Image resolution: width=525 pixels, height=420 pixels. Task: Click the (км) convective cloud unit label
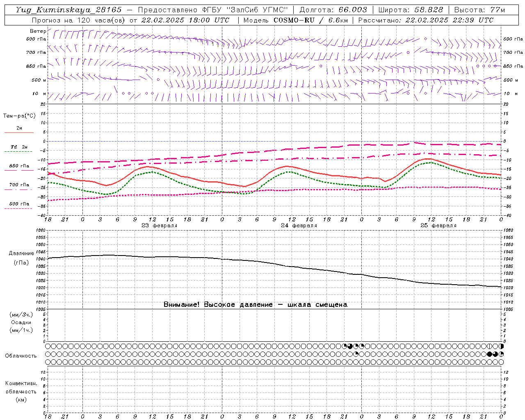pyautogui.click(x=21, y=399)
